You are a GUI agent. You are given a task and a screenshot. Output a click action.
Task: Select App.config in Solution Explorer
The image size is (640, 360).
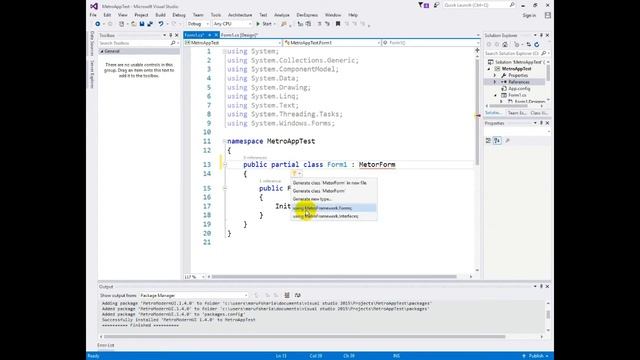[x=519, y=89]
